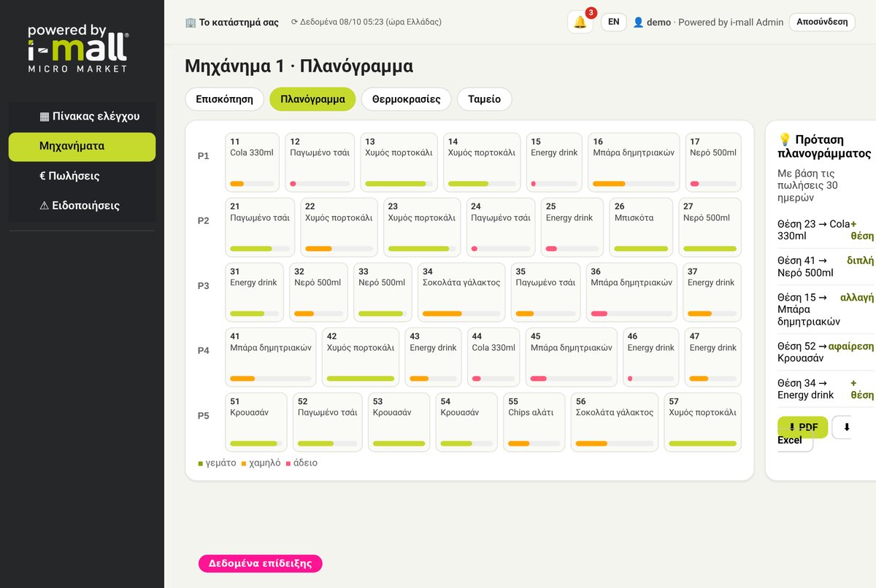Click suggestion Θέση 41 → Νερό 500ml
Screen dimensions: 876x588
point(826,266)
